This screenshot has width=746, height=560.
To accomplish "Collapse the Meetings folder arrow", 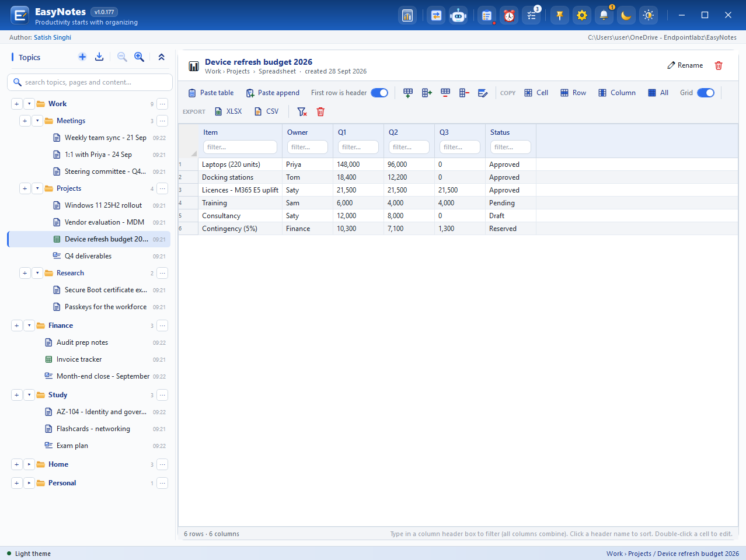I will tap(37, 121).
